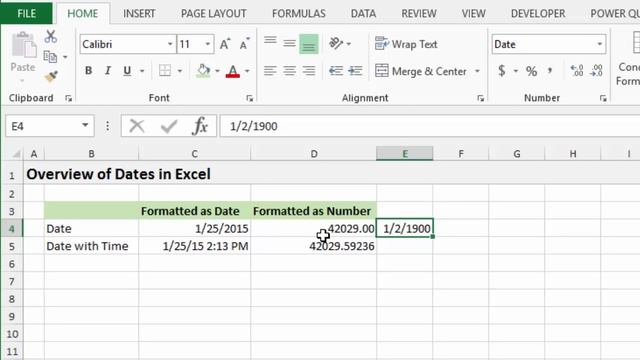This screenshot has height=360, width=640.
Task: Switch to the DATA tab
Action: [363, 13]
